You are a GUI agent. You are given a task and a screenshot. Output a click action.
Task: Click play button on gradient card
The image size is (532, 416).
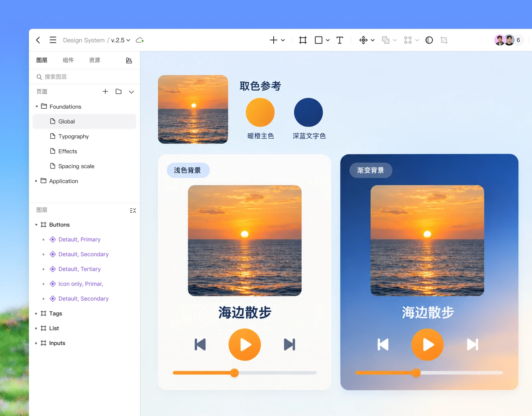(x=427, y=345)
